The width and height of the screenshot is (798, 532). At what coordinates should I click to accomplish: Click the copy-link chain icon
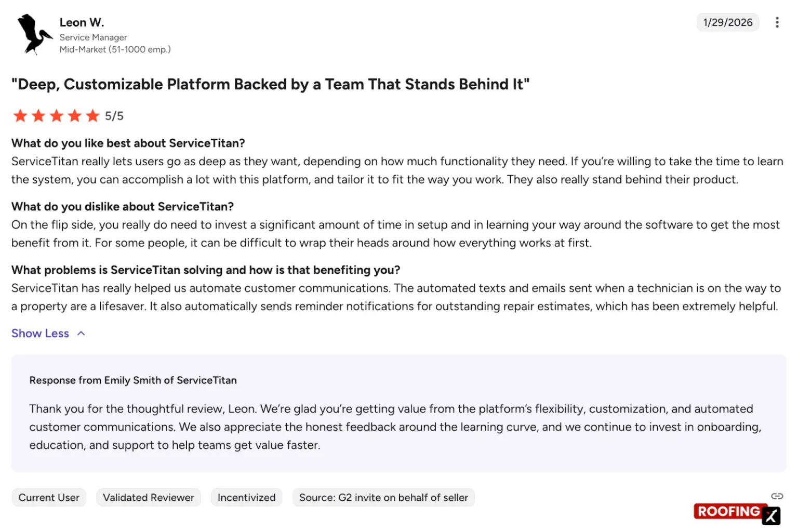pos(777,496)
